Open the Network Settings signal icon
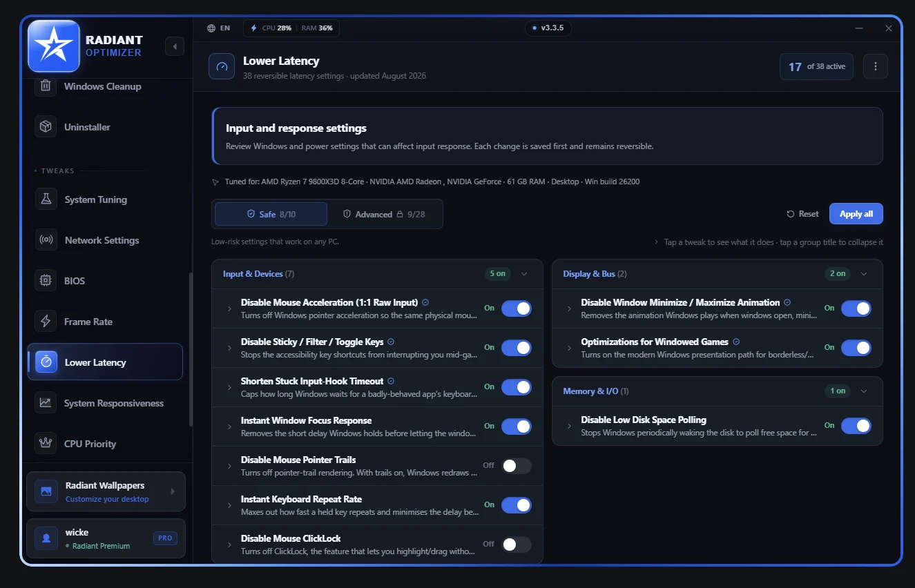This screenshot has height=588, width=915. 46,240
